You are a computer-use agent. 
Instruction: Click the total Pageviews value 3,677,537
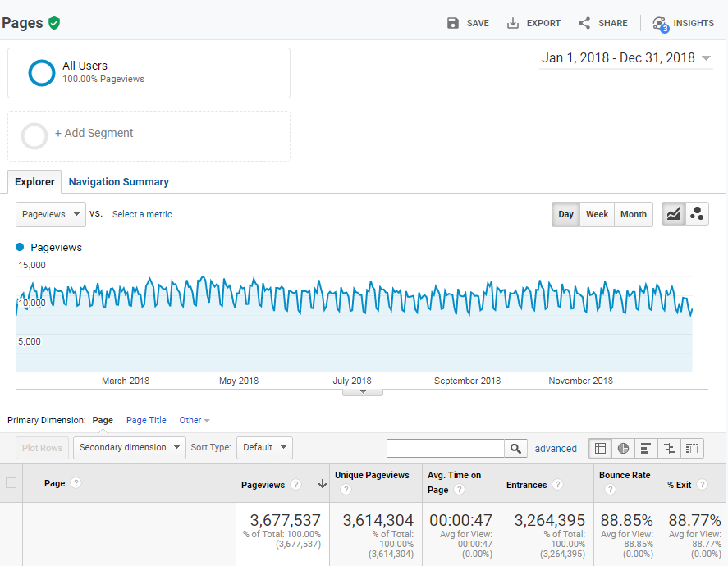click(285, 520)
